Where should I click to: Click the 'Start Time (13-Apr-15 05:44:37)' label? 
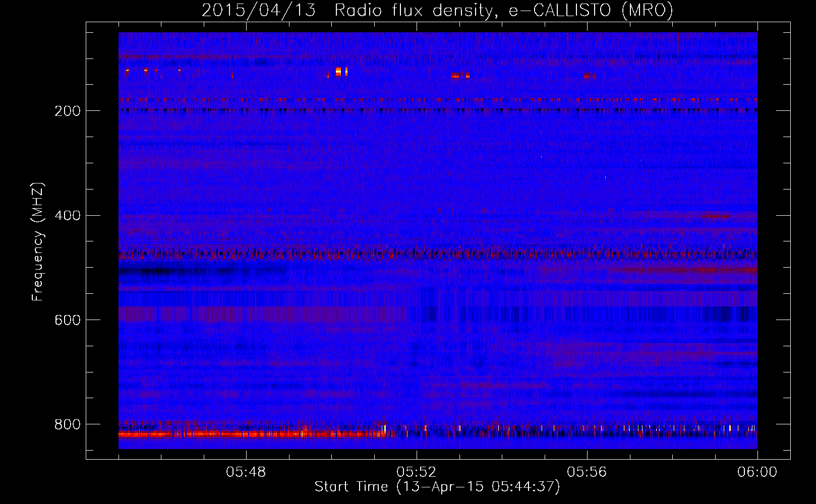pyautogui.click(x=437, y=487)
